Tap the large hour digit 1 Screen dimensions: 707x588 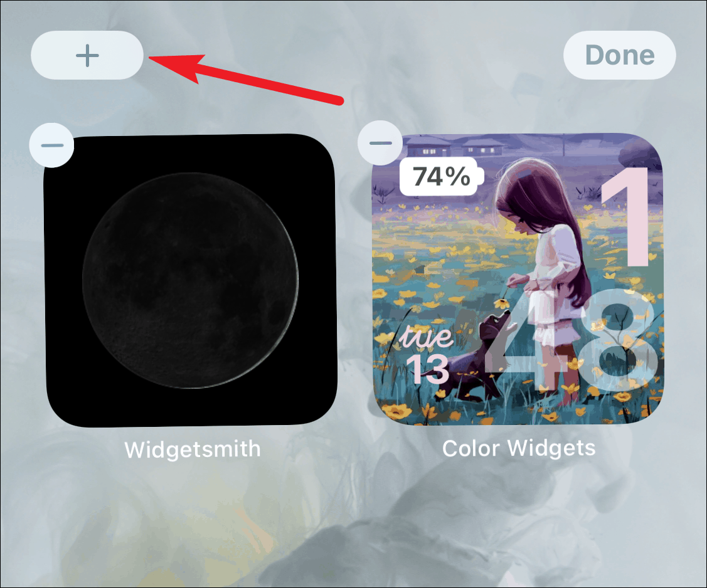tap(626, 217)
